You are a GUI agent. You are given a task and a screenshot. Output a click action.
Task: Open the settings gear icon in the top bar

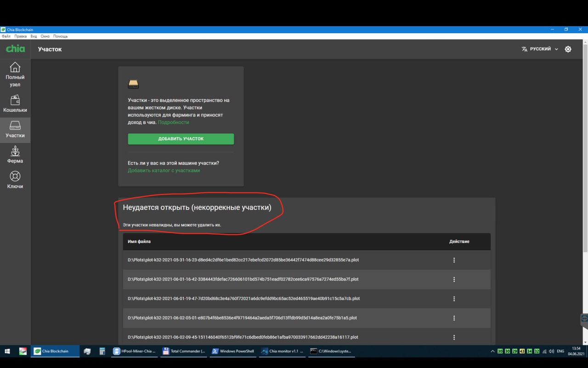pos(568,49)
